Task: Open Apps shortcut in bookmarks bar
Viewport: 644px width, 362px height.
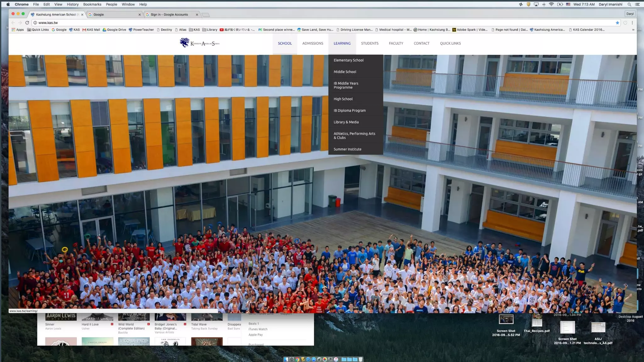Action: click(x=18, y=30)
